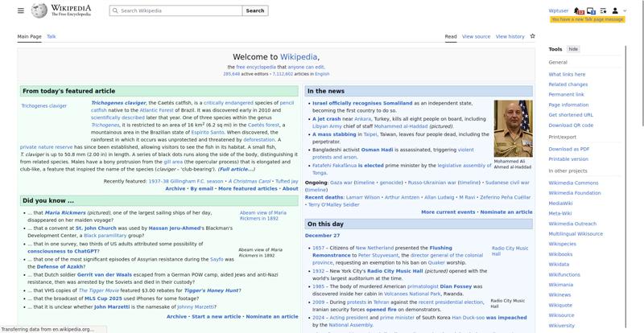Open the watchlist icon
Image resolution: width=644 pixels, height=333 pixels.
coord(604,10)
